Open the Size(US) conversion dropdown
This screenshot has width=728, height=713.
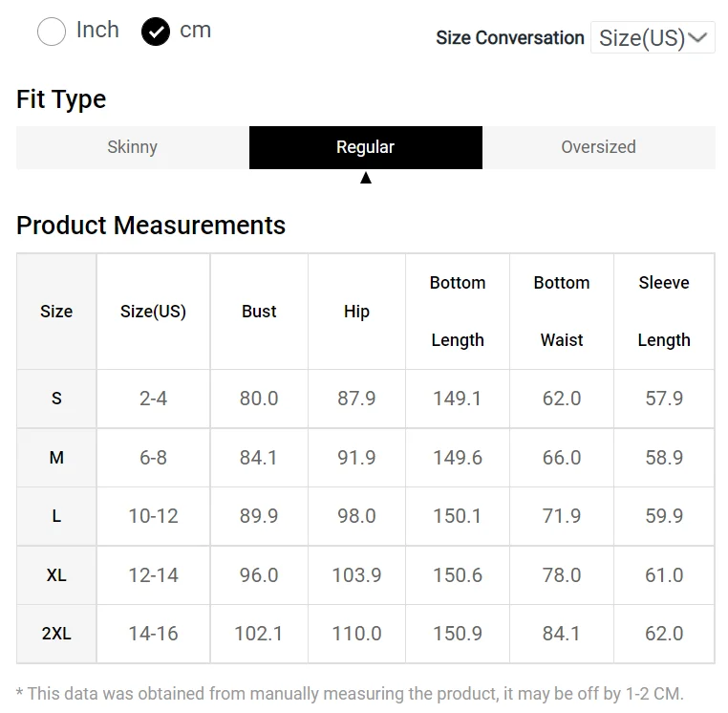click(653, 37)
